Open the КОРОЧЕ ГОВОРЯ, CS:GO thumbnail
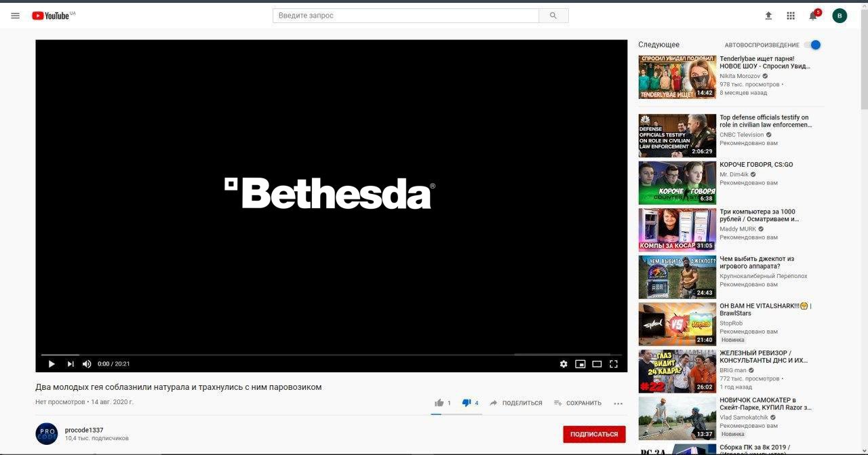Viewport: 868px width, 455px height. (x=677, y=182)
